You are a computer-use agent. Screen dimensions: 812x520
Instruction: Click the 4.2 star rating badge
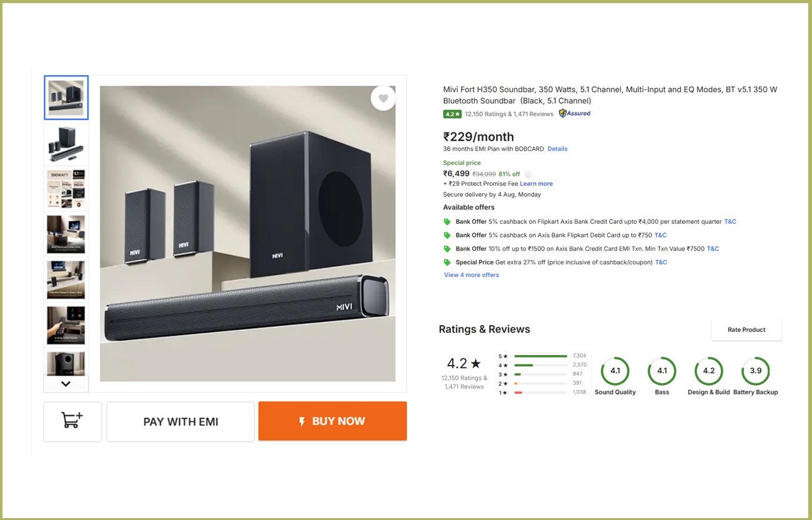pos(452,114)
